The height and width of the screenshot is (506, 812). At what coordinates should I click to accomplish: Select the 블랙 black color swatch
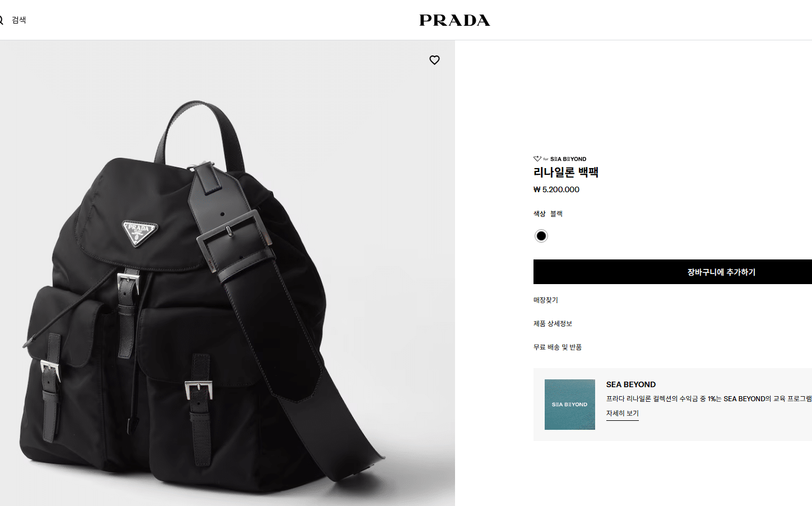pyautogui.click(x=541, y=236)
